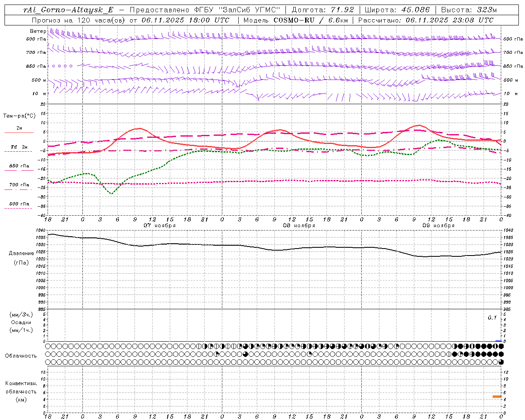Click the 500 гПа temperature legend entry

19,204
